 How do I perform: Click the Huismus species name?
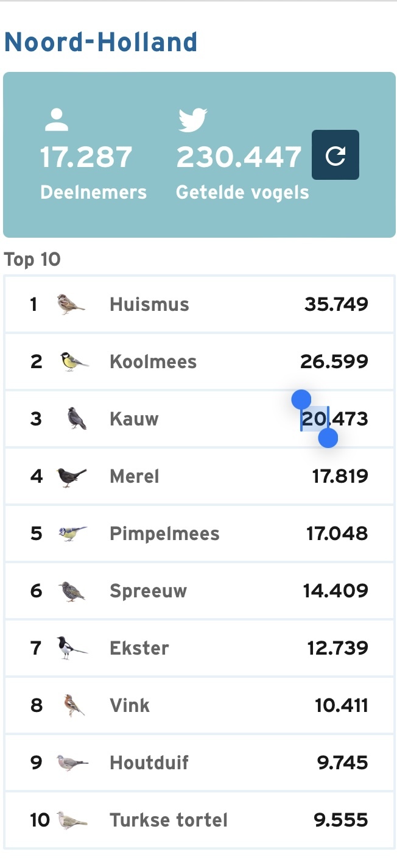[x=149, y=304]
